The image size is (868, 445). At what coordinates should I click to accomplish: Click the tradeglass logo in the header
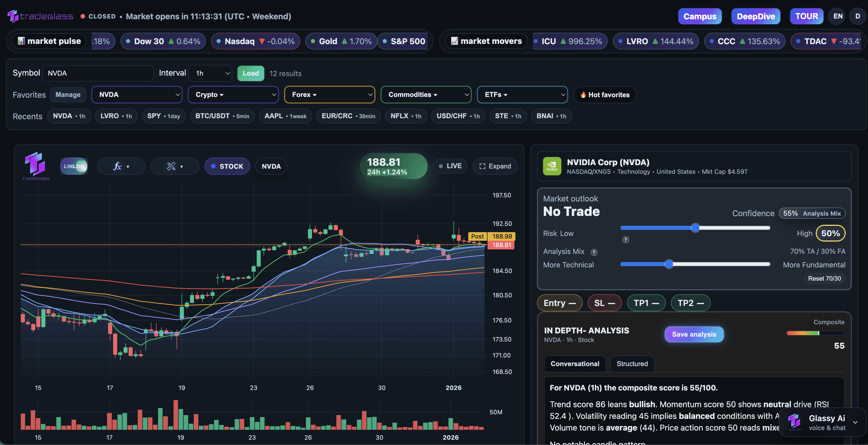pyautogui.click(x=40, y=16)
